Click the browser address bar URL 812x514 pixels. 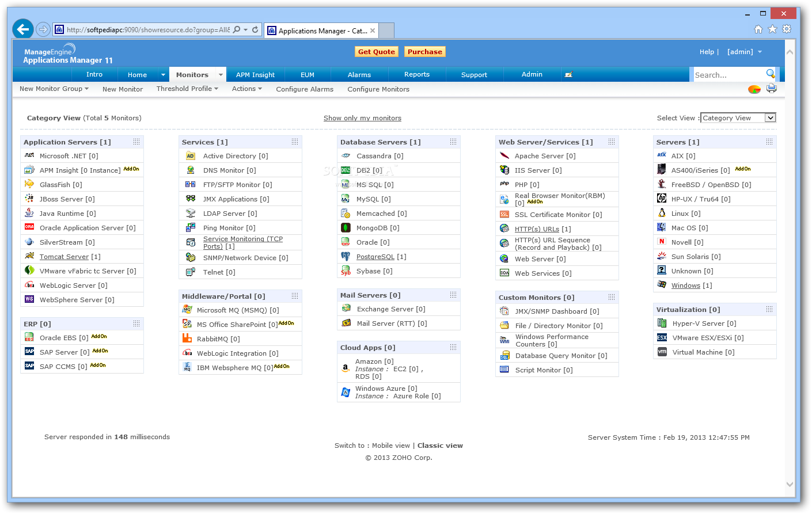coord(148,29)
